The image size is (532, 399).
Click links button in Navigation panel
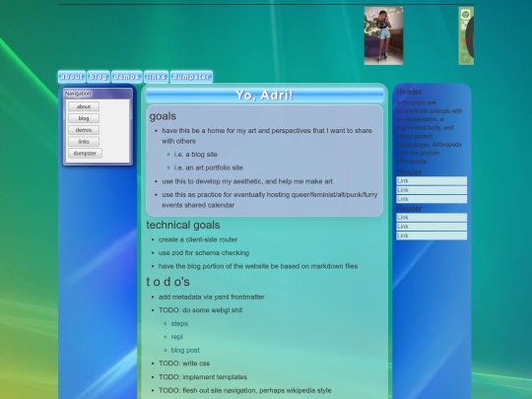coord(84,142)
